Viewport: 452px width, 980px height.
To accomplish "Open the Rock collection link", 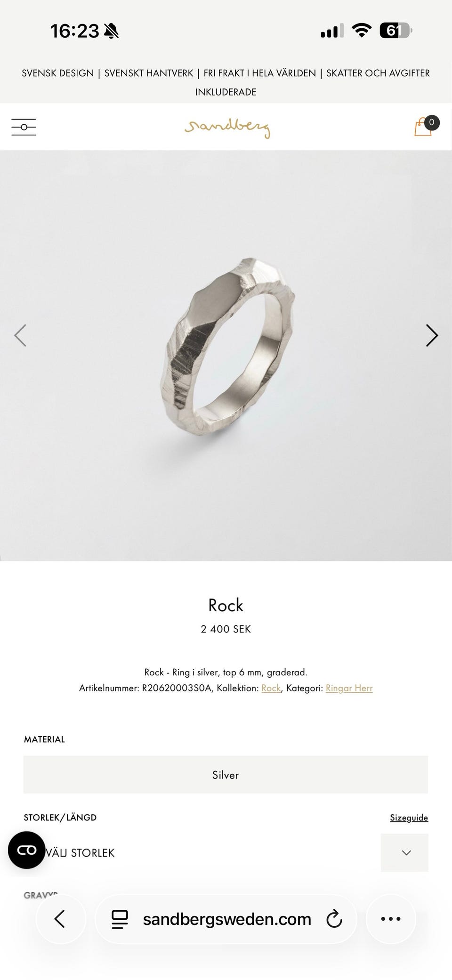I will [x=271, y=688].
